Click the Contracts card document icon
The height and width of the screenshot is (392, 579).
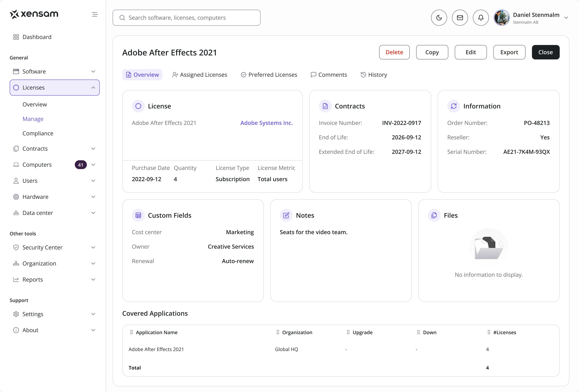[x=325, y=106]
